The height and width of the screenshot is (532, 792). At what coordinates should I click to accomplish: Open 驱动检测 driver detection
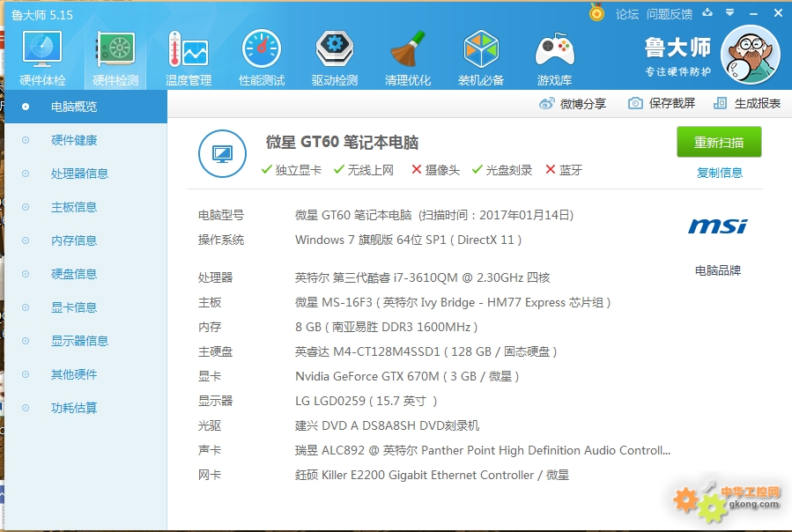[335, 57]
